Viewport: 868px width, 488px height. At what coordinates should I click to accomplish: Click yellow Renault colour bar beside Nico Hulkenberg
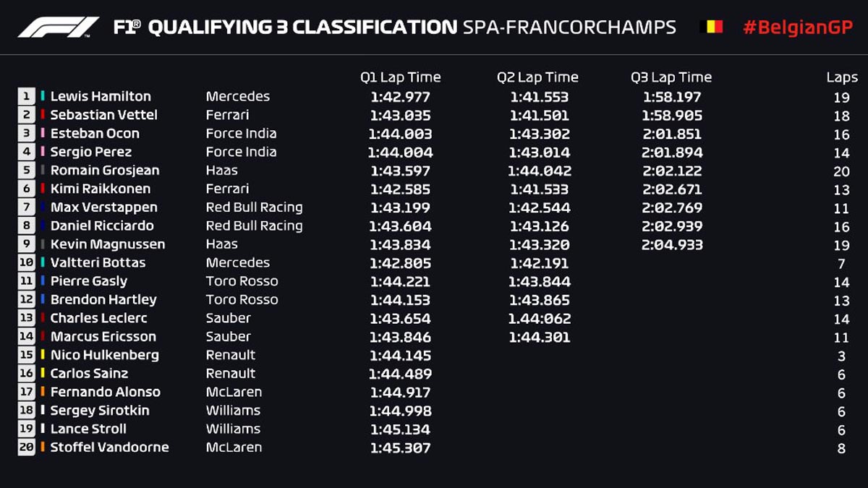point(43,355)
